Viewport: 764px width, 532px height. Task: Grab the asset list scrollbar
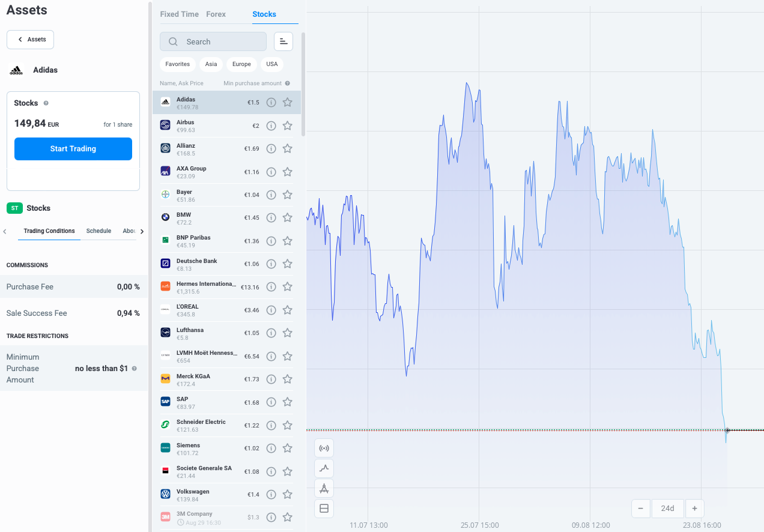click(303, 84)
